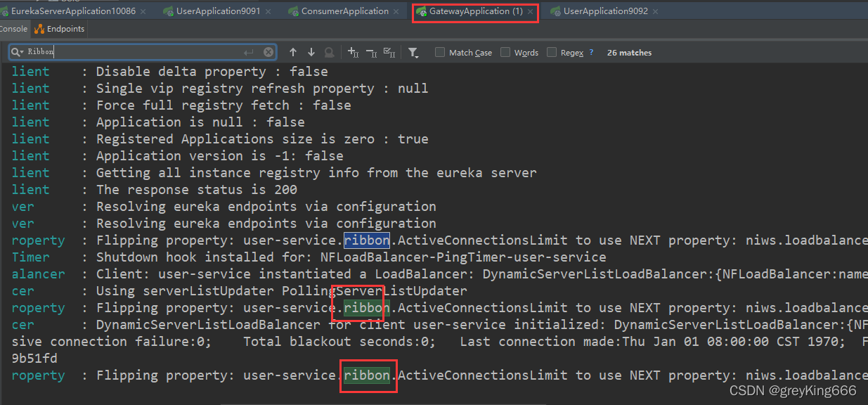Image resolution: width=868 pixels, height=405 pixels.
Task: Click the Endpoints tab icon
Action: (39, 29)
